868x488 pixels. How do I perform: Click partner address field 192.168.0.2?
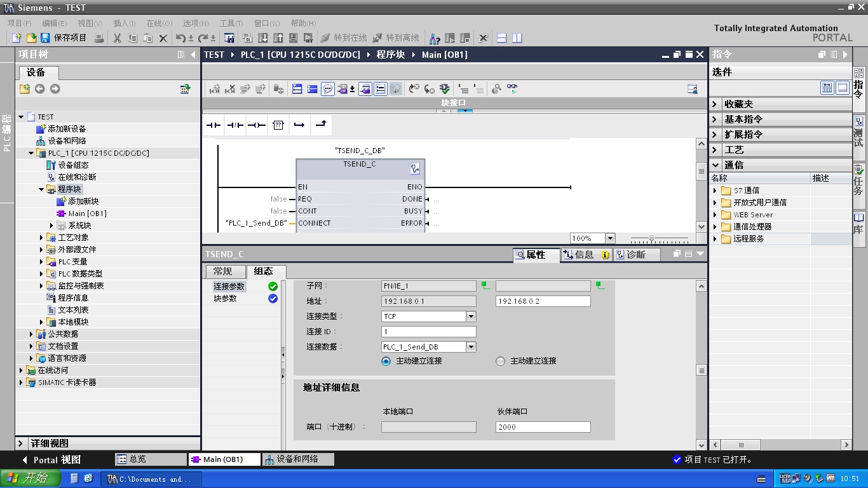(543, 301)
